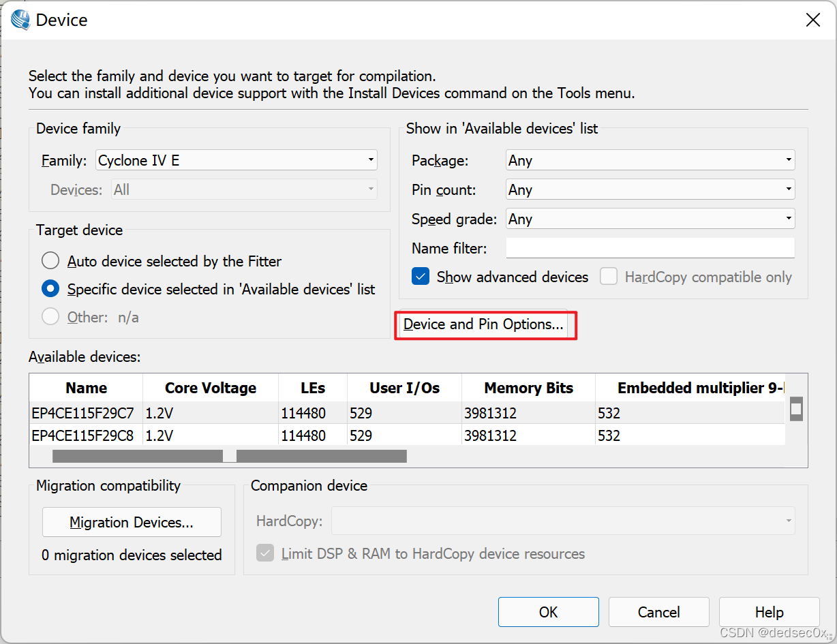
Task: Click into the Name filter field
Action: [650, 248]
